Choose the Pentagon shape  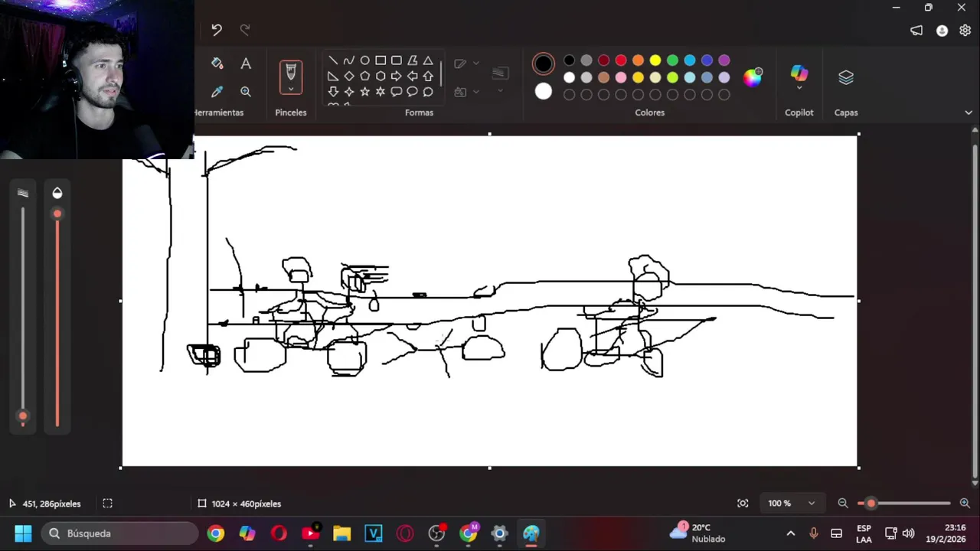[365, 77]
